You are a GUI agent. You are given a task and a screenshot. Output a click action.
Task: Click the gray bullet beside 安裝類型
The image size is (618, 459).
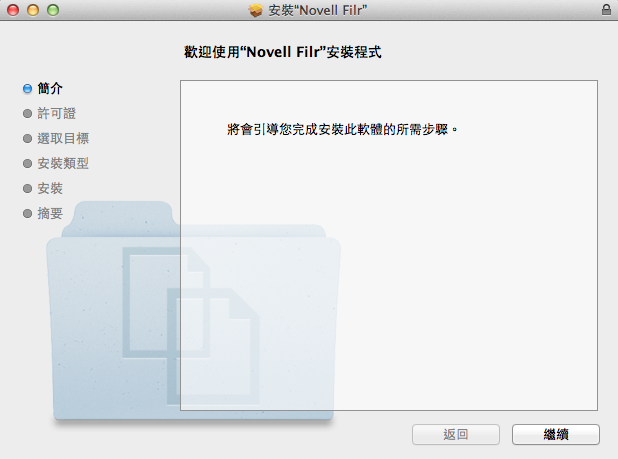(27, 164)
